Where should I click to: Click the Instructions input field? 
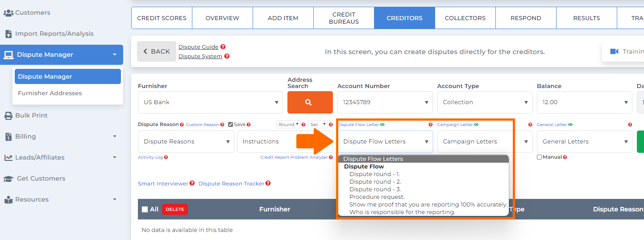point(285,142)
